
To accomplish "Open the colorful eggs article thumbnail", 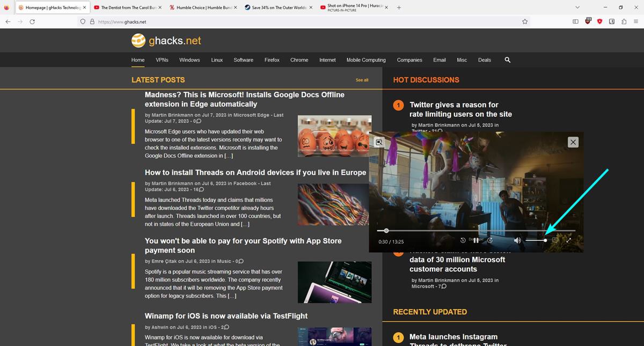I will coord(335,136).
